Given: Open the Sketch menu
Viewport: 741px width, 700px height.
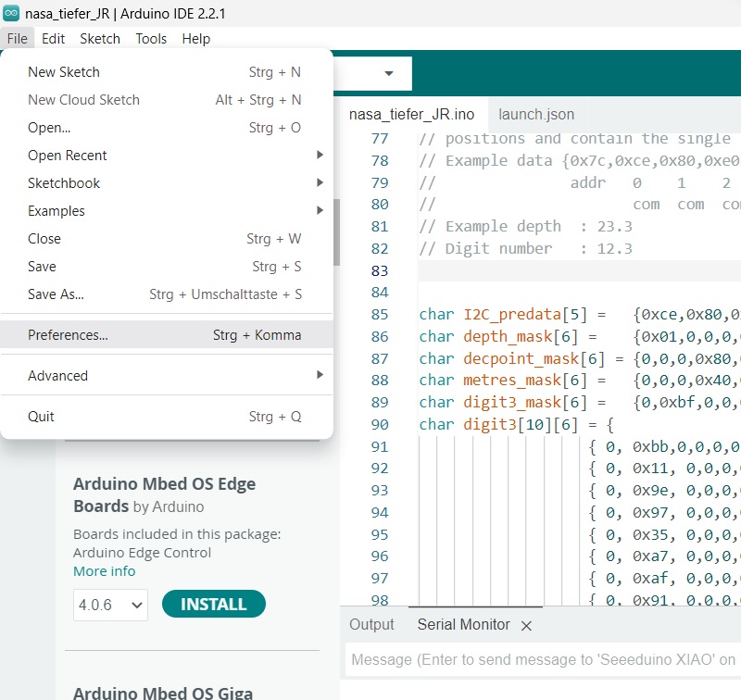Looking at the screenshot, I should point(100,39).
